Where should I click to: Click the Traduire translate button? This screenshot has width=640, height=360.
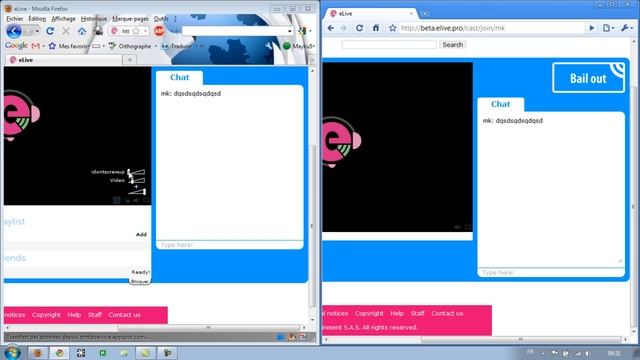[x=177, y=46]
